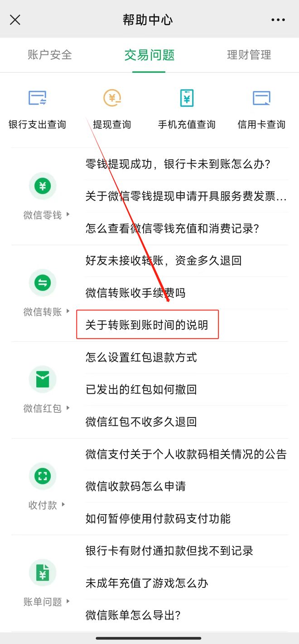Open 已发出的红包如何撤回 question
The width and height of the screenshot is (299, 644).
tap(141, 389)
